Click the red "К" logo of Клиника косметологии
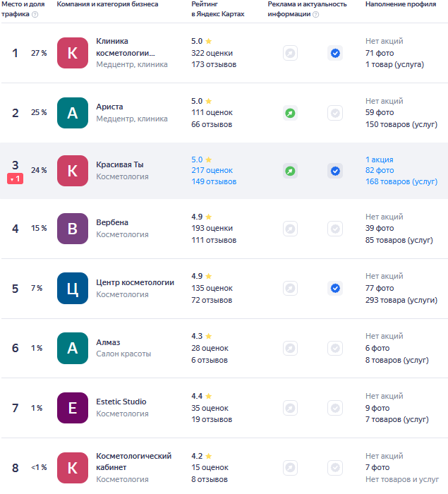This screenshot has width=448, height=494. point(73,53)
